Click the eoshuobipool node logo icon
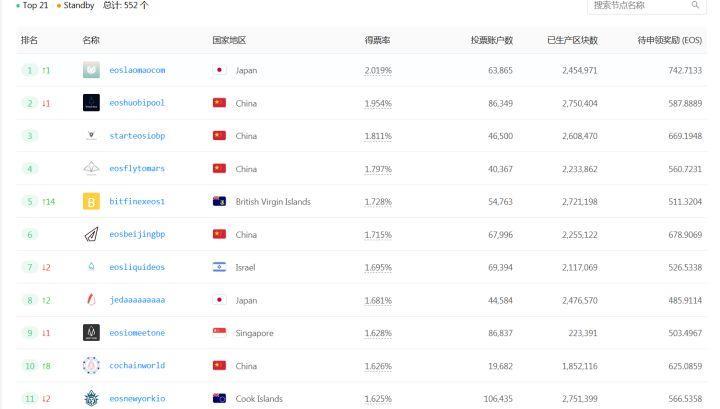Viewport: 720px width, 409px height. [x=91, y=103]
